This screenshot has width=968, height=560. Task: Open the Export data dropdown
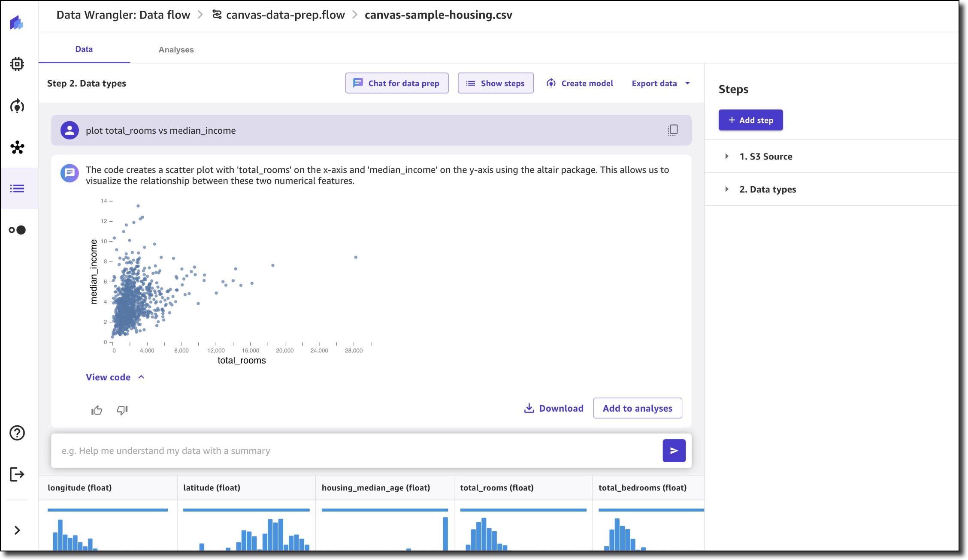[661, 83]
